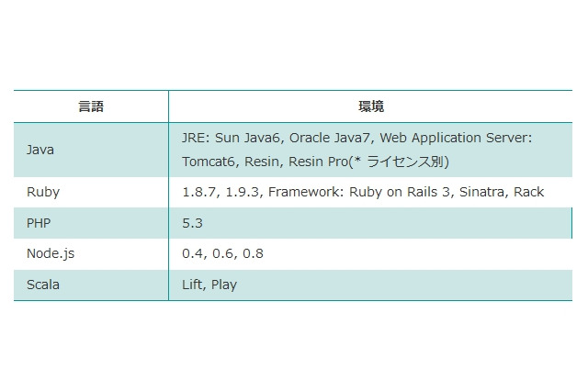Select the 言語 column header

point(91,106)
